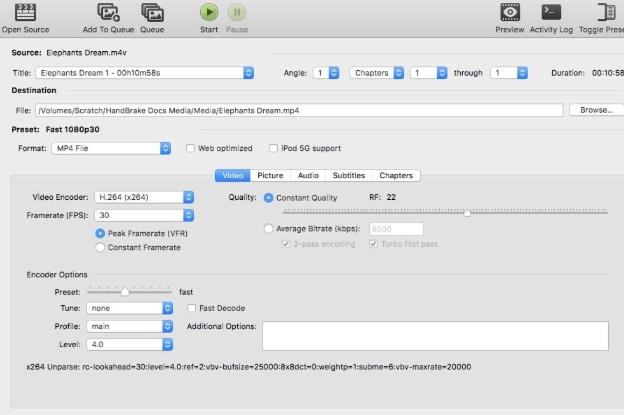Open a source with the clapperboard icon
624x415 pixels.
click(25, 12)
